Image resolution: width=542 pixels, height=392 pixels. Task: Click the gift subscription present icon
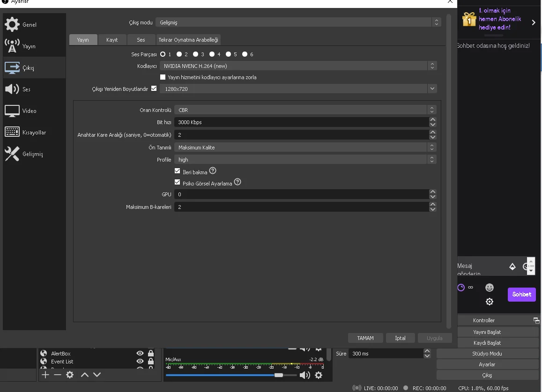(469, 19)
